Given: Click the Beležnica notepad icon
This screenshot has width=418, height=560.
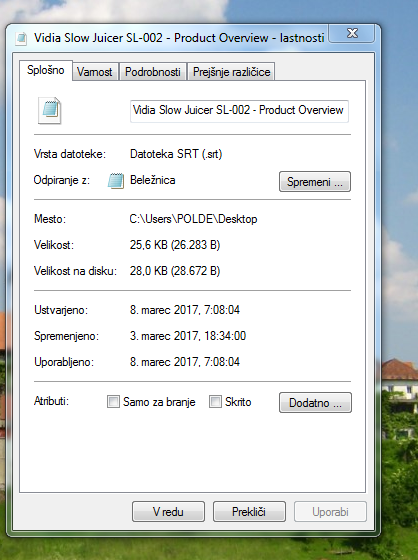Looking at the screenshot, I should click(116, 181).
